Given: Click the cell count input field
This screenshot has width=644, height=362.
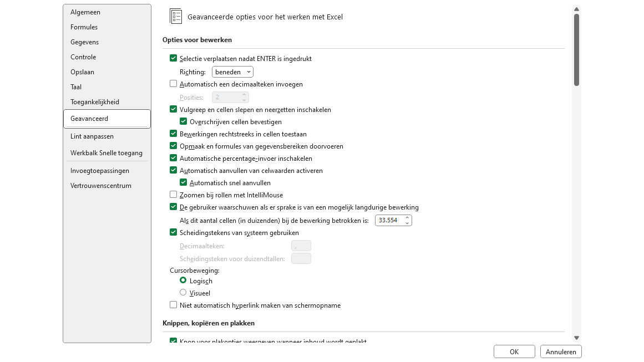Looking at the screenshot, I should pyautogui.click(x=389, y=220).
